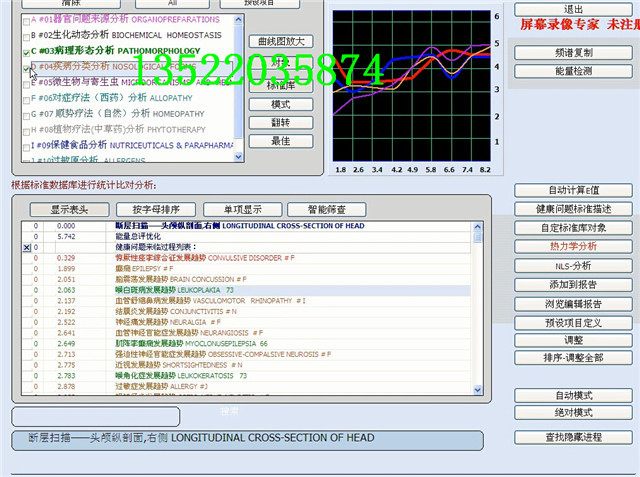
Task: Click the X marker in results list
Action: [x=26, y=247]
